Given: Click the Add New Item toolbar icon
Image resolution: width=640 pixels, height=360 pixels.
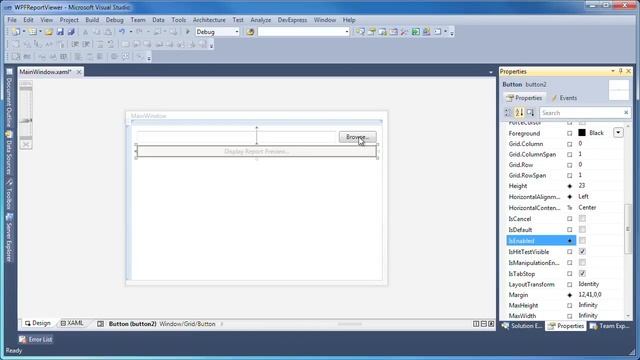Looking at the screenshot, I should tap(32, 31).
